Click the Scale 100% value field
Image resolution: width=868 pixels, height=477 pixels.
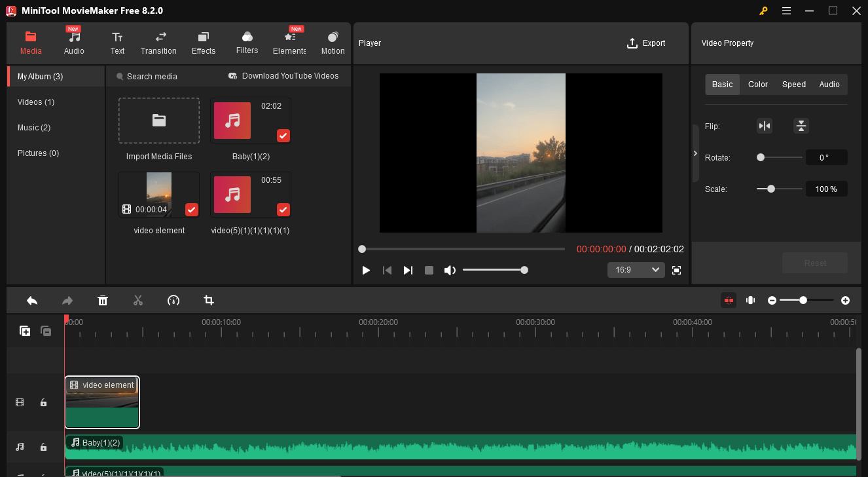(x=827, y=189)
